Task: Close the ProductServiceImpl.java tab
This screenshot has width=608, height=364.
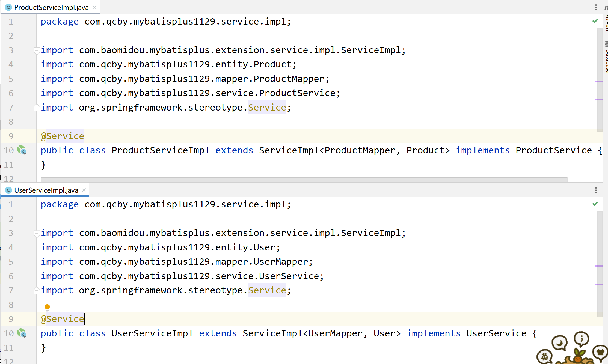Action: tap(94, 7)
